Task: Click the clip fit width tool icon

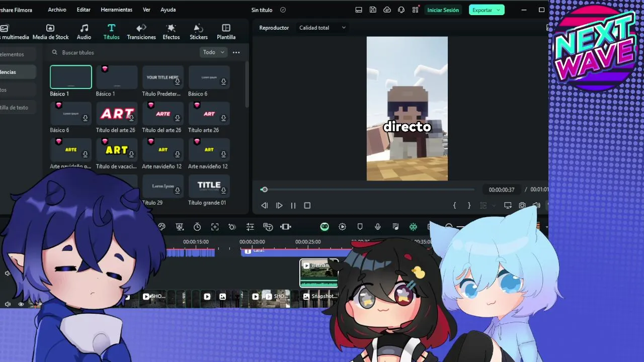Action: (286, 227)
